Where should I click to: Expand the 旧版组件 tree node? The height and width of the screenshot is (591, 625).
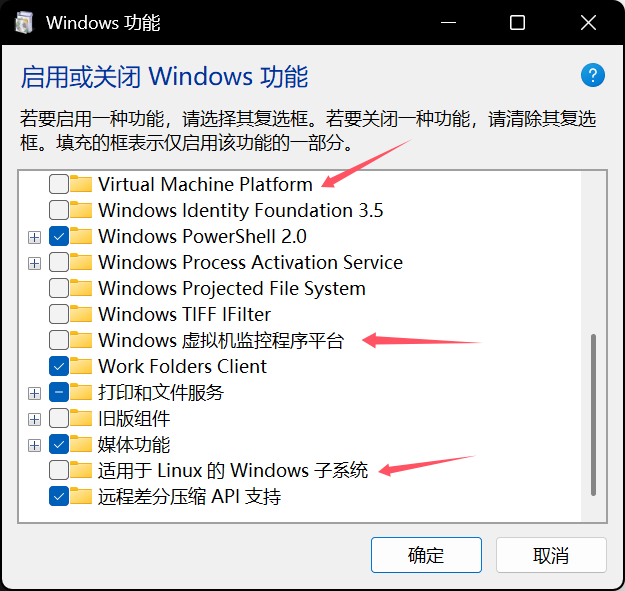(x=35, y=419)
